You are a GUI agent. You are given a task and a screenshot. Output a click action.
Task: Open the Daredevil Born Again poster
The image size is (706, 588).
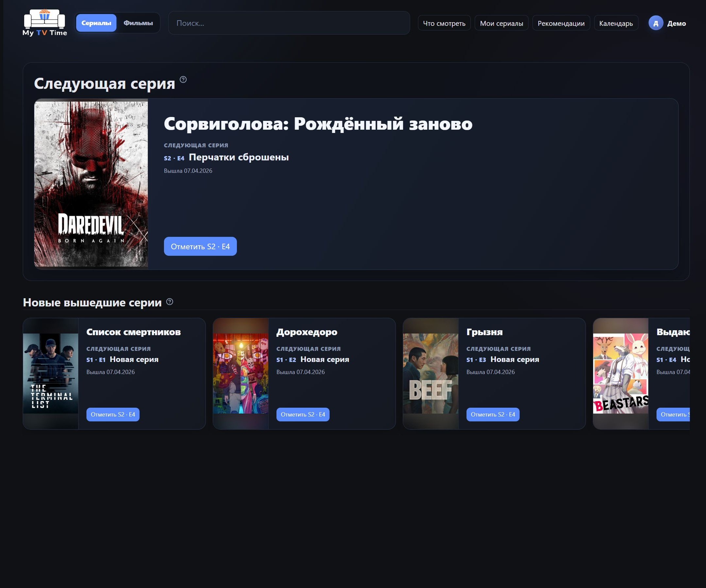pos(91,184)
